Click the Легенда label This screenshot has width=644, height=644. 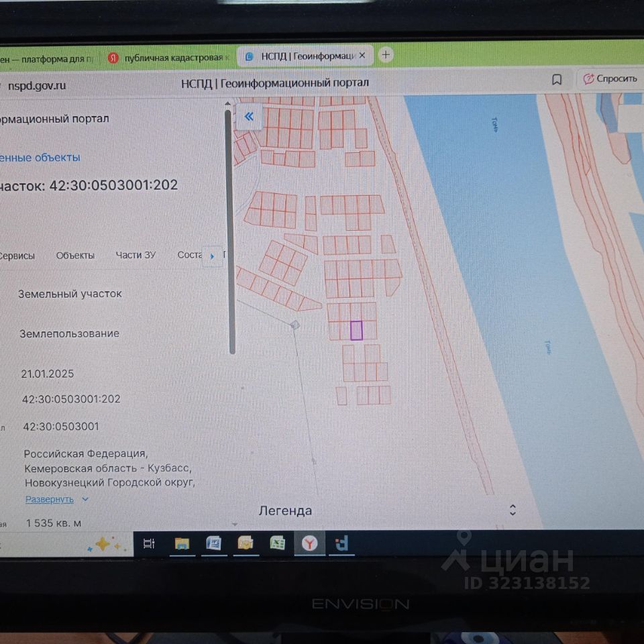[x=285, y=511]
